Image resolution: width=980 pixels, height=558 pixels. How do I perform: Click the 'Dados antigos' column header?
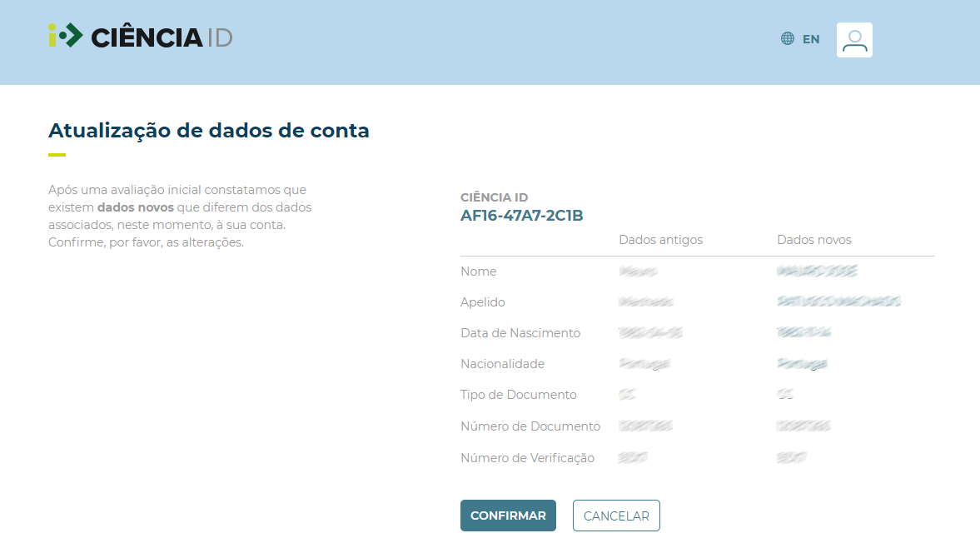coord(660,240)
